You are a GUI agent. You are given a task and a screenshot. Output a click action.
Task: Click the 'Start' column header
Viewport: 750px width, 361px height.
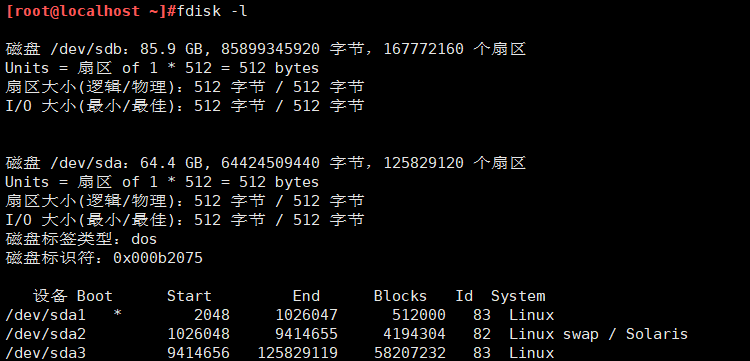pyautogui.click(x=189, y=296)
